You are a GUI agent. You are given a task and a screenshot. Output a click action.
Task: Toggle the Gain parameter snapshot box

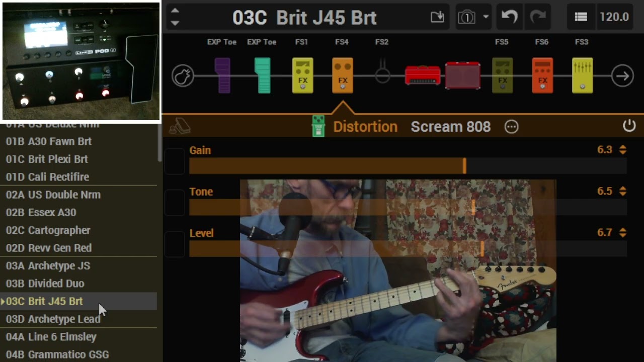pyautogui.click(x=175, y=161)
